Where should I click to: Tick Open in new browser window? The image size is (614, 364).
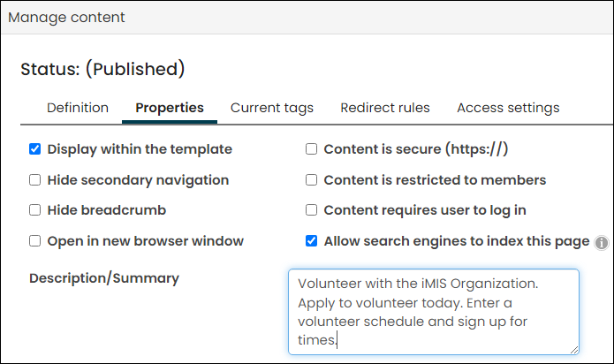click(x=34, y=240)
